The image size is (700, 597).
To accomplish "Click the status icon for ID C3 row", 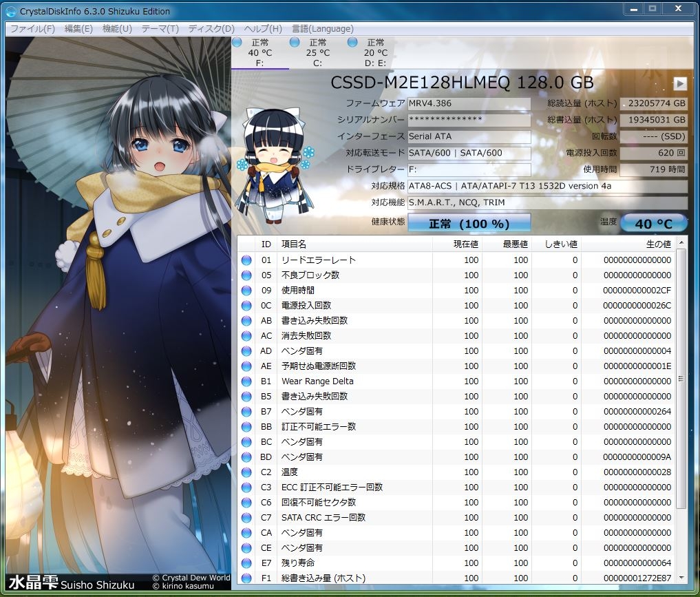I will click(x=246, y=488).
